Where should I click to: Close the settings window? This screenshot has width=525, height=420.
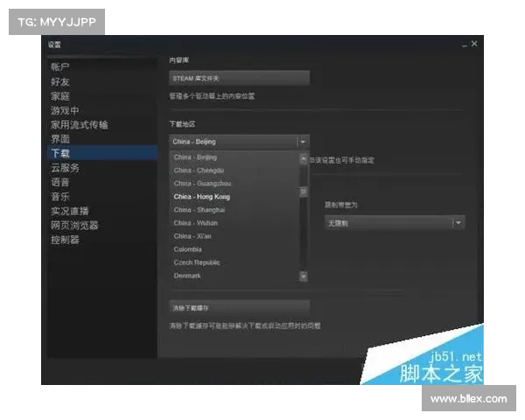click(x=475, y=44)
